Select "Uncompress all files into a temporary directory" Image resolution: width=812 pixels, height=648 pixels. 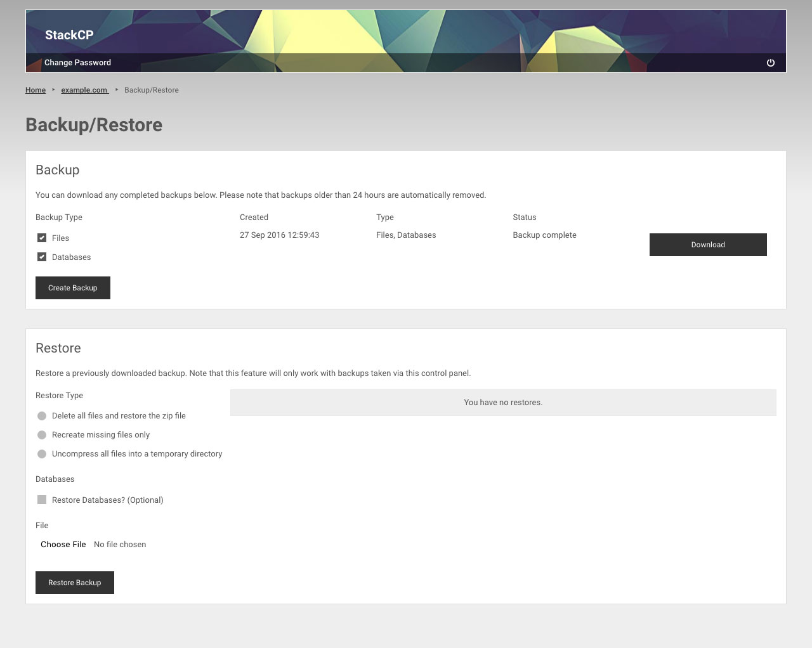(x=41, y=454)
